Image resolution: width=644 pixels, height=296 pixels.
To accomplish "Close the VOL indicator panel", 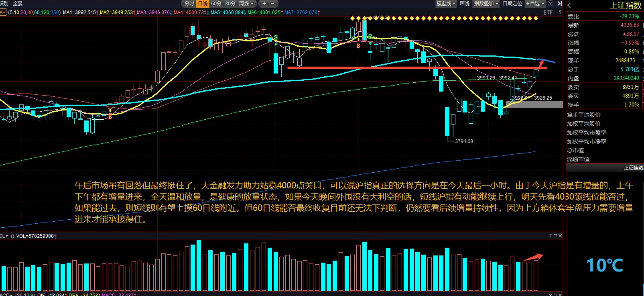I will coord(560,236).
